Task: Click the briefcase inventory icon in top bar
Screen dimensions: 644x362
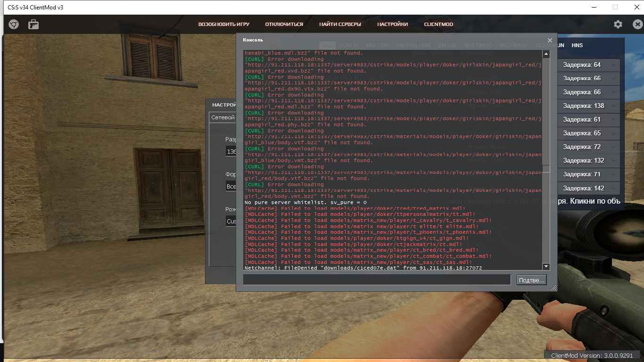Action: coord(33,24)
